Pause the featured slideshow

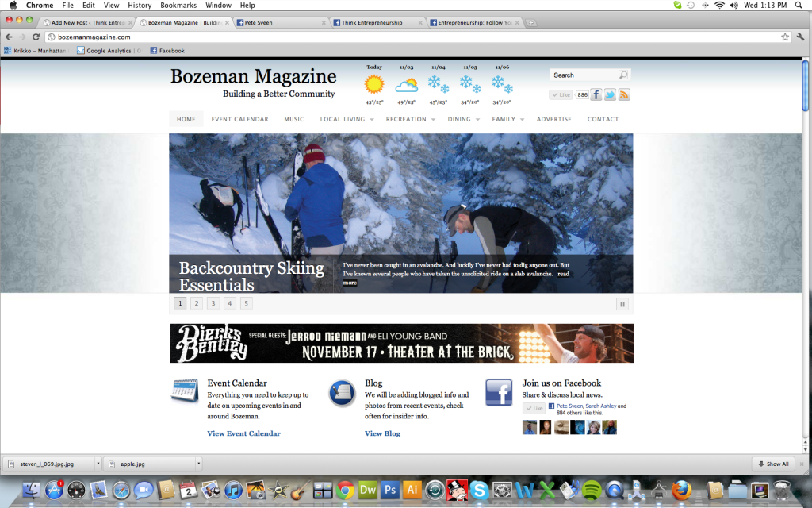(622, 304)
